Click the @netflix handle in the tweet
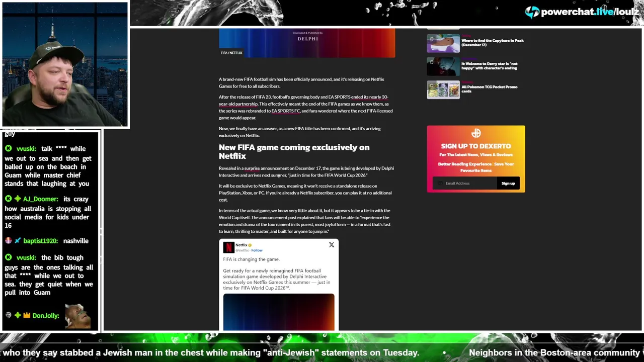 tap(243, 250)
